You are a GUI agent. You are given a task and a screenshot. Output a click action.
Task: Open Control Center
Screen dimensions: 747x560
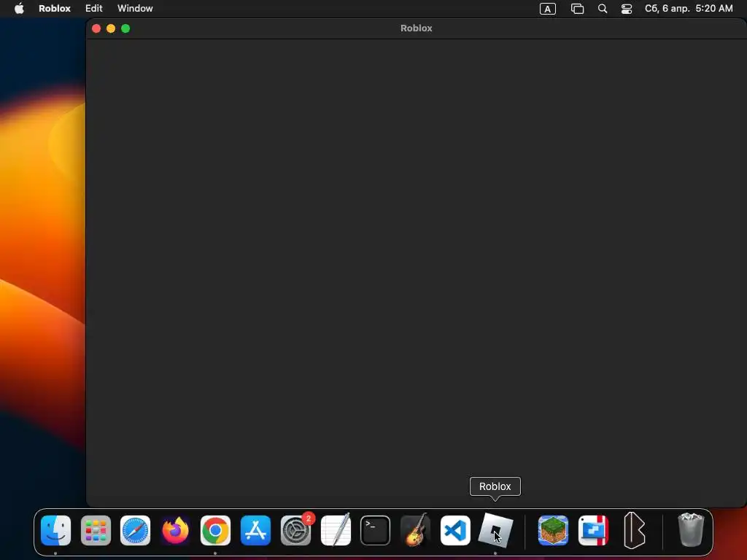(x=627, y=9)
